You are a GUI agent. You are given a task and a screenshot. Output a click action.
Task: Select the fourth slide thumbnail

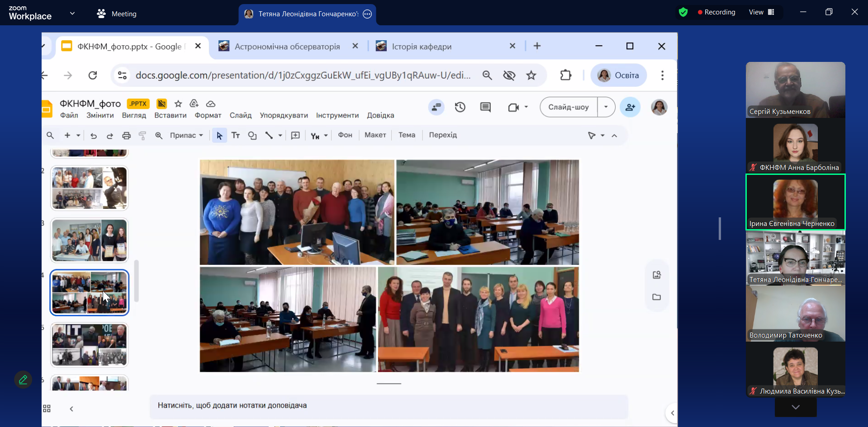click(x=89, y=292)
